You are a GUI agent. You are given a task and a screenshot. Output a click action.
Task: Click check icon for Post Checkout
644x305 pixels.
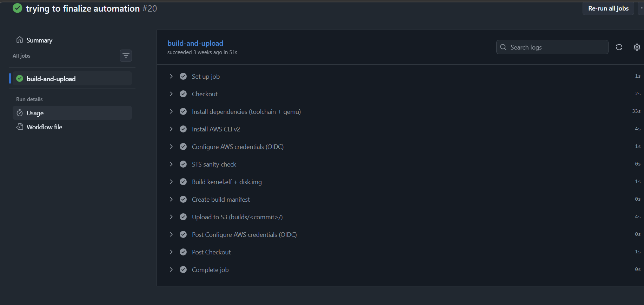(x=183, y=252)
